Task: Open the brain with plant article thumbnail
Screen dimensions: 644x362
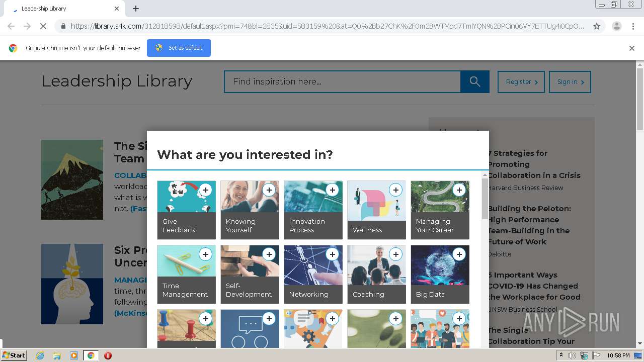Action: tap(72, 284)
